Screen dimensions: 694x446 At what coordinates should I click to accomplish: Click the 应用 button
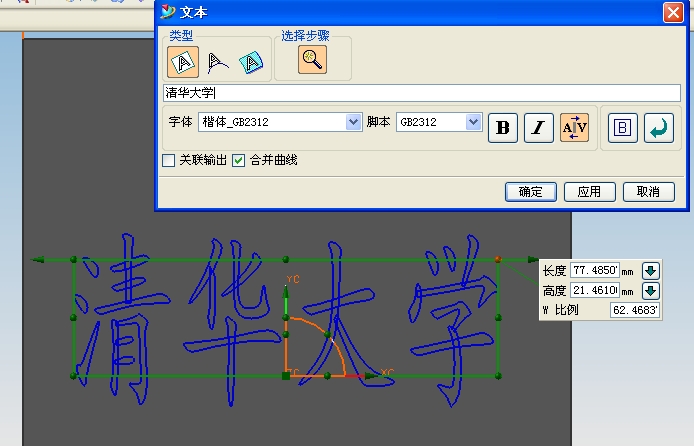[590, 192]
